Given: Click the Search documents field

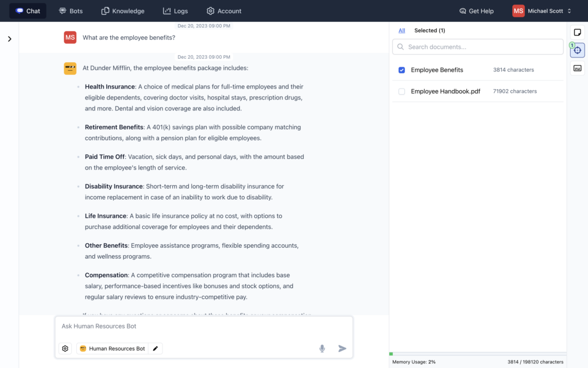Looking at the screenshot, I should 477,47.
